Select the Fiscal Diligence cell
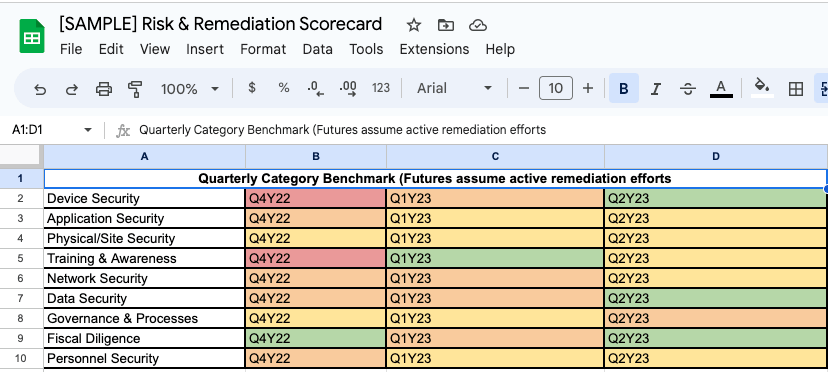The image size is (828, 372). (x=145, y=339)
